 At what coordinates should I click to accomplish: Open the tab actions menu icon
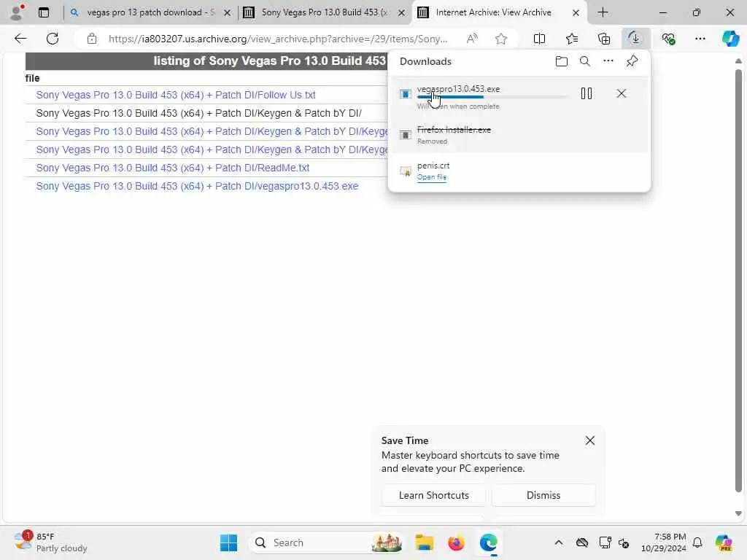(44, 12)
